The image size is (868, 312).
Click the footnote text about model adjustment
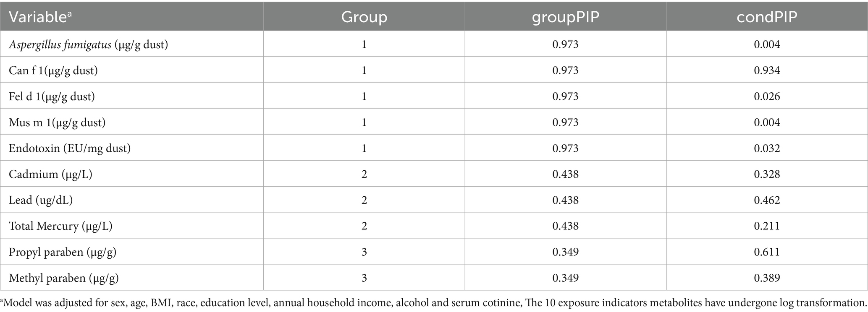point(434,303)
